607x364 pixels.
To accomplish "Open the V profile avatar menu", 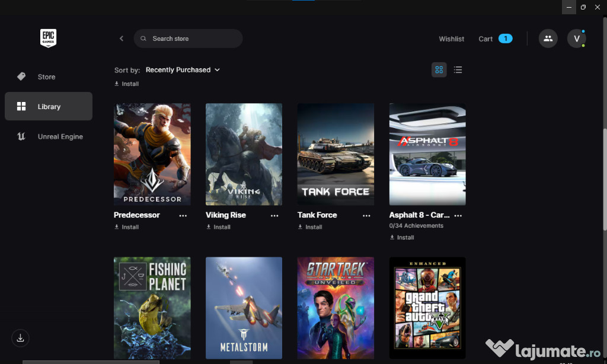I will (x=576, y=39).
